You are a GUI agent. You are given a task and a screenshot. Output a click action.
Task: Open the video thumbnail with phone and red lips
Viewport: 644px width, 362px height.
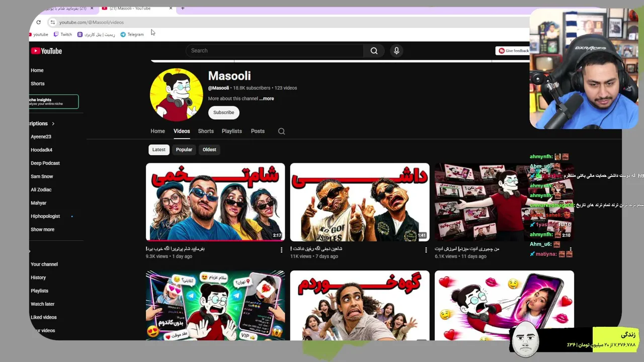504,306
